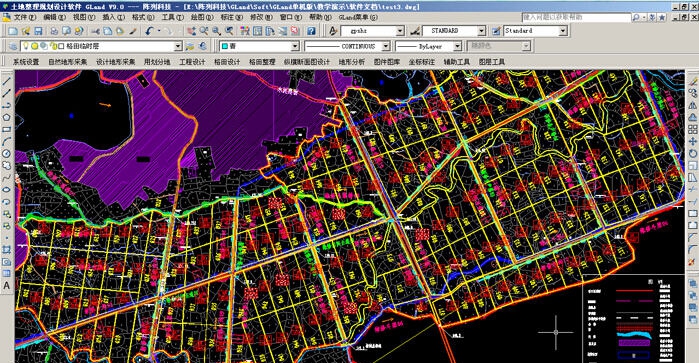Open the color control dropdown
The height and width of the screenshot is (363, 699).
(295, 46)
